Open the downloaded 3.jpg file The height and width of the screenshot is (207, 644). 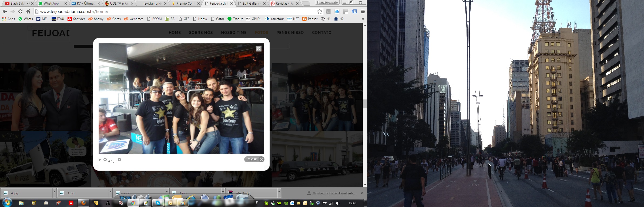(83, 193)
